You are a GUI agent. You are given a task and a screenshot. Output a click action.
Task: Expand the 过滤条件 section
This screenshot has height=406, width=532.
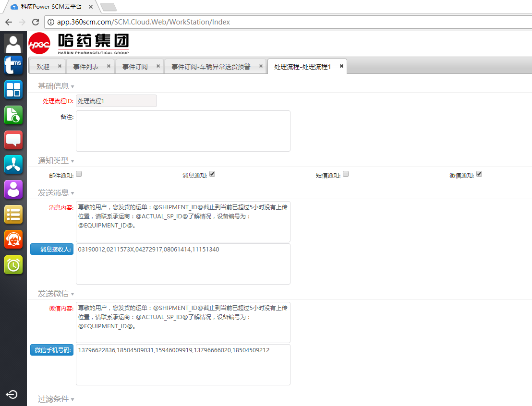tap(56, 399)
